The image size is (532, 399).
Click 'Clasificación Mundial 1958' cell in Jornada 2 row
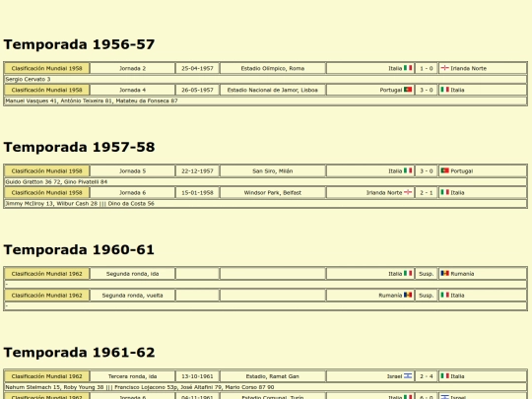coord(47,68)
